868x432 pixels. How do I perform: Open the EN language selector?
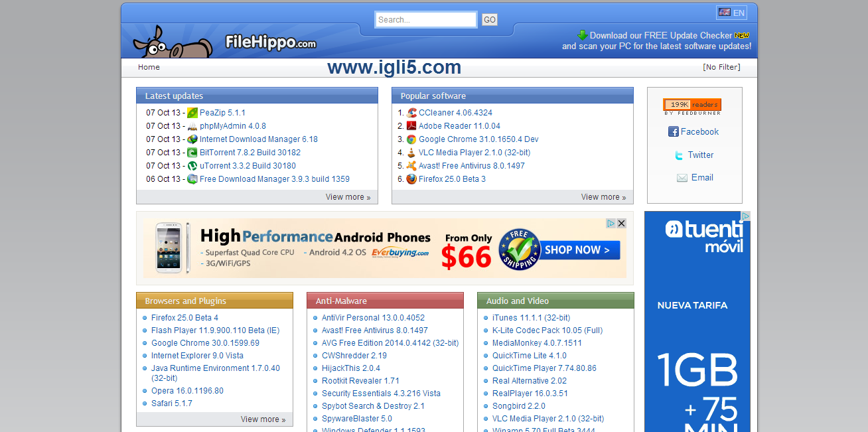pyautogui.click(x=731, y=13)
